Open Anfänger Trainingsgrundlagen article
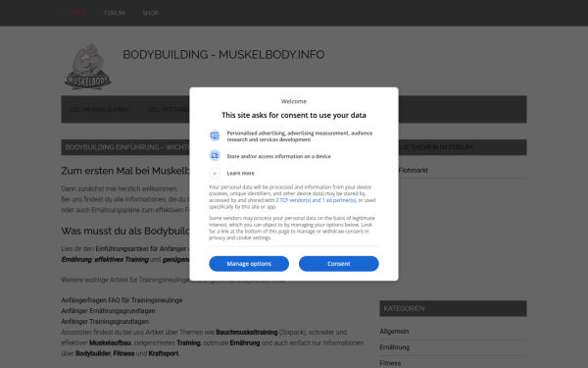 pos(105,322)
